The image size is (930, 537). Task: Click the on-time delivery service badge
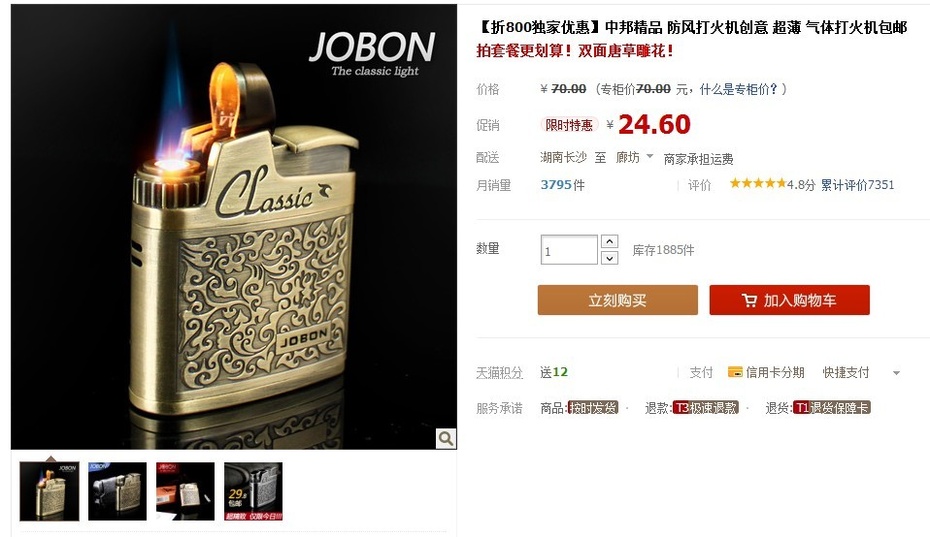[x=593, y=408]
